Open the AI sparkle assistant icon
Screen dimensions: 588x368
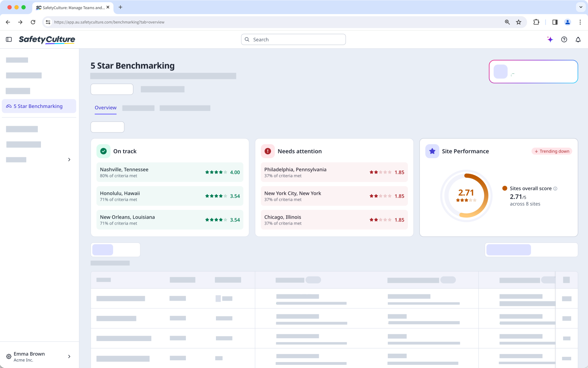click(550, 40)
